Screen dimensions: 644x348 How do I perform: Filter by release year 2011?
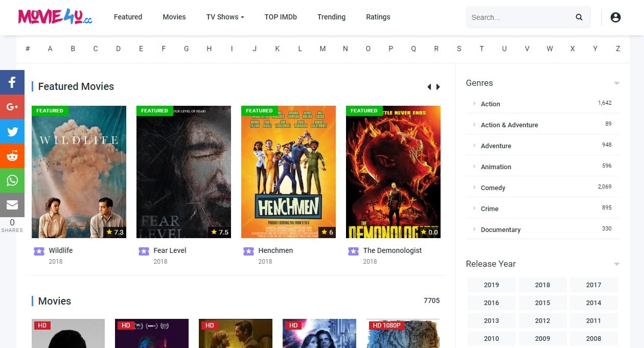click(x=594, y=320)
